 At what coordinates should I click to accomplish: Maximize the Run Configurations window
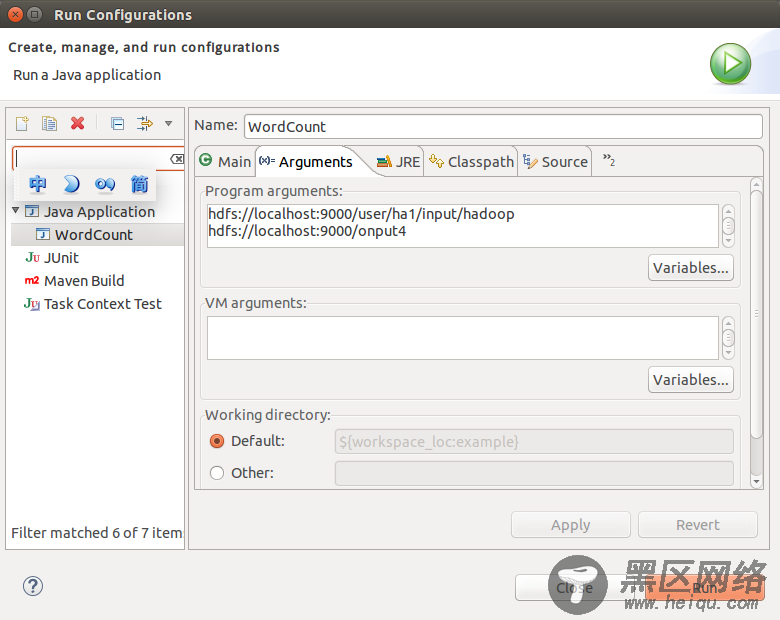34,14
